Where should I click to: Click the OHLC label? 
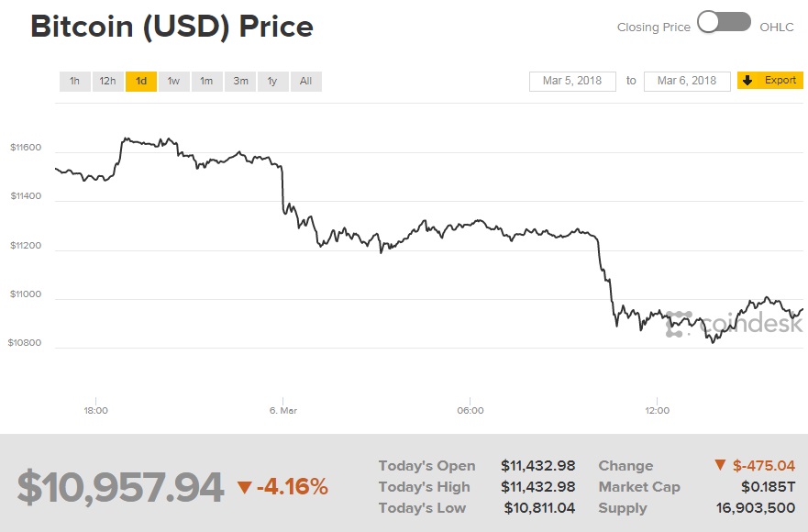pos(778,28)
